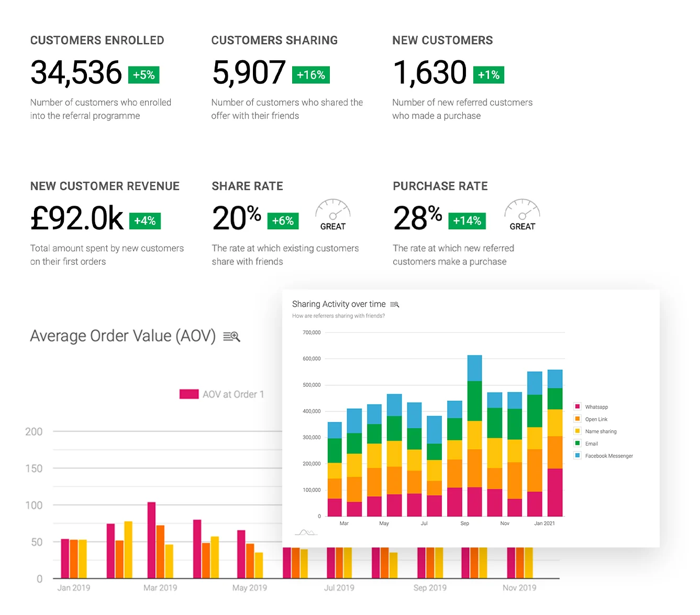Click the Nov 2019 axis label
The image size is (700, 615).
[x=519, y=588]
